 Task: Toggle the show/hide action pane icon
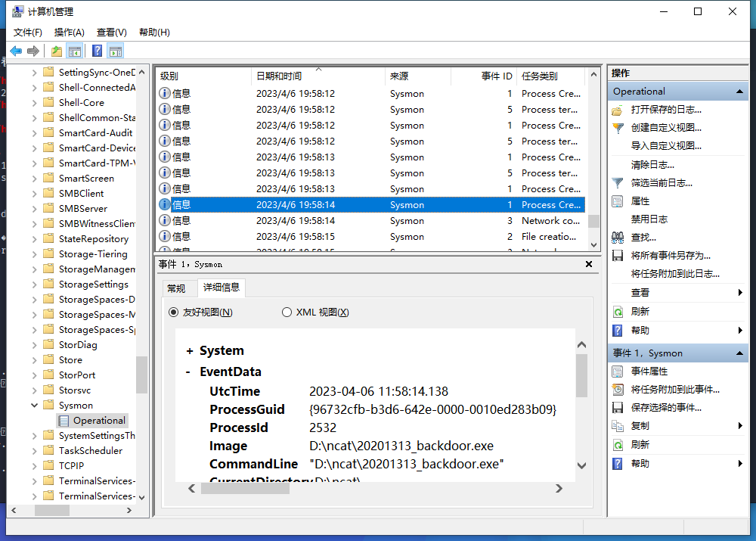point(116,51)
